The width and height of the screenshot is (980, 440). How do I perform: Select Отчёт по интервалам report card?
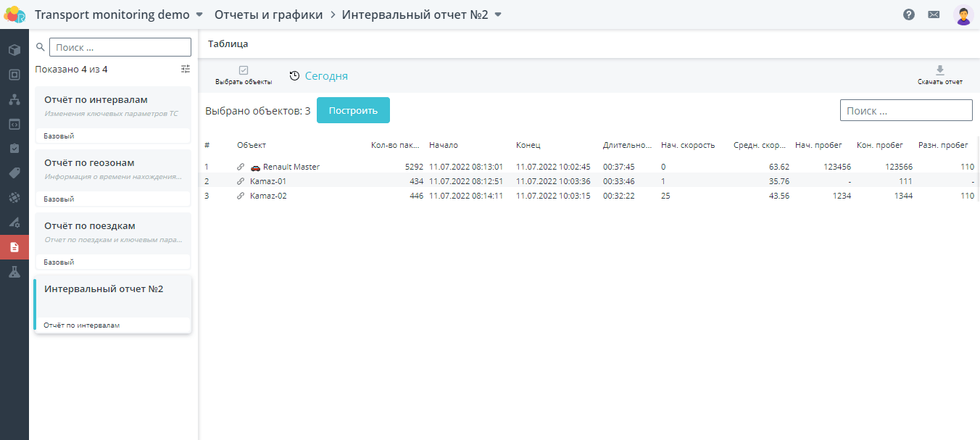coord(113,115)
